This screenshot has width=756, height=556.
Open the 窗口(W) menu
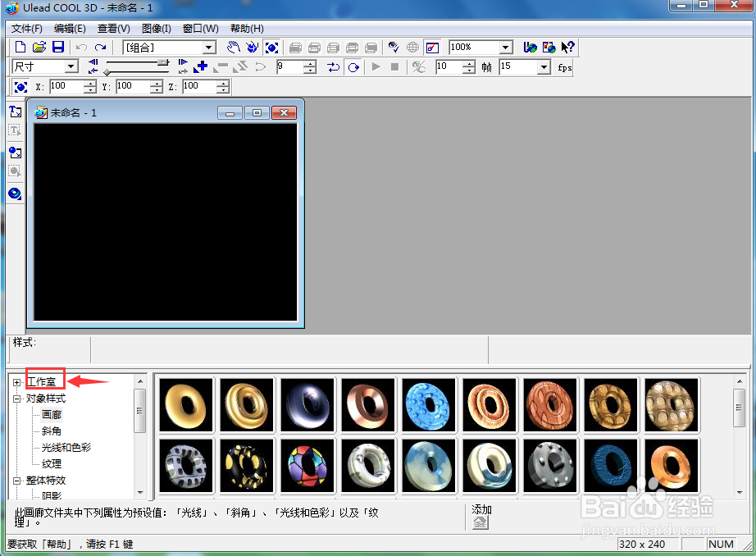[201, 29]
